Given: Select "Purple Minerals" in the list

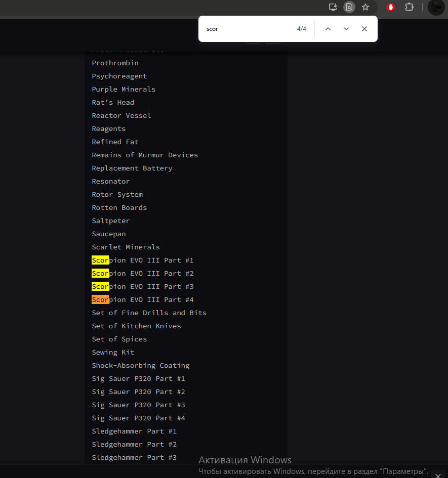Looking at the screenshot, I should point(124,90).
